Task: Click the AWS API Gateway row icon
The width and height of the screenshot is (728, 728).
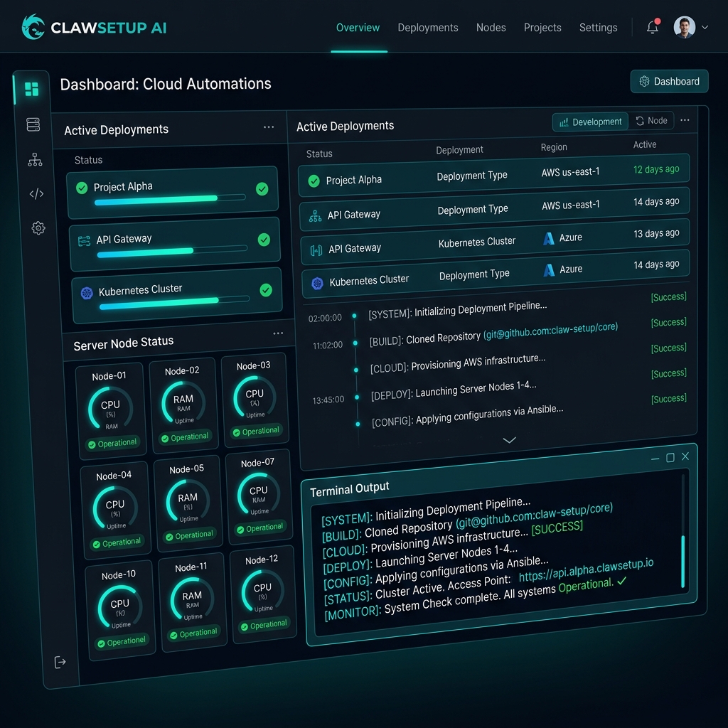Action: click(x=315, y=216)
